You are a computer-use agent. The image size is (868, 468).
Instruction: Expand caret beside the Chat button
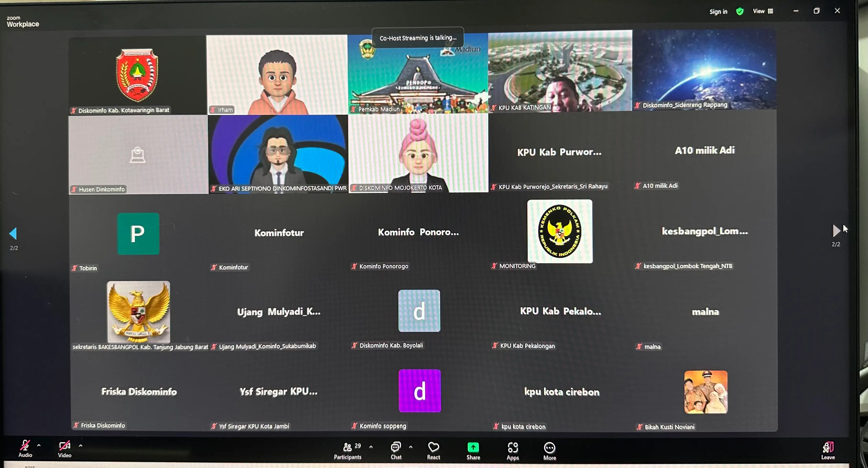coord(411,447)
